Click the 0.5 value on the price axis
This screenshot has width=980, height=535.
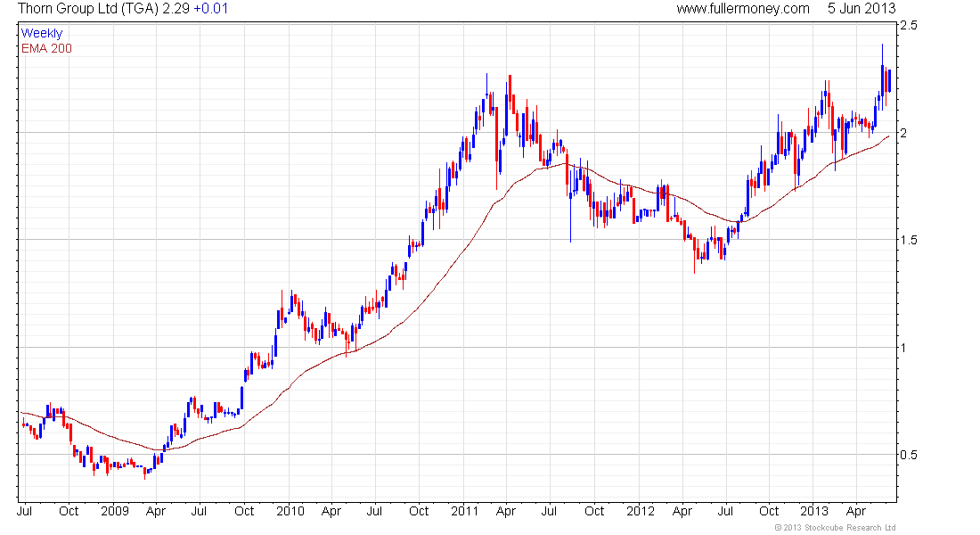(x=909, y=455)
